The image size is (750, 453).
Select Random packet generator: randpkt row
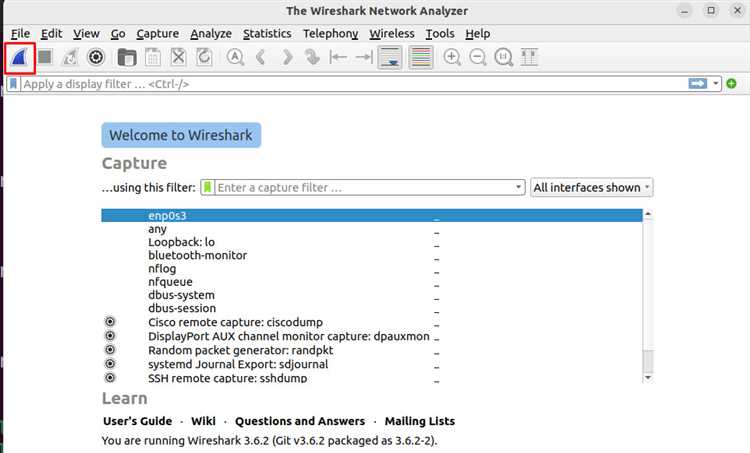click(x=372, y=350)
